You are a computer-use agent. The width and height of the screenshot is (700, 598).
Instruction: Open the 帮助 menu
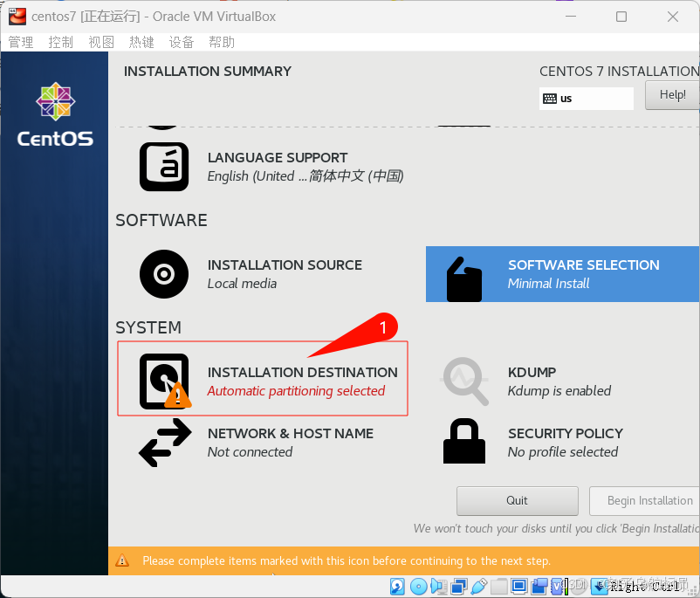pyautogui.click(x=222, y=43)
